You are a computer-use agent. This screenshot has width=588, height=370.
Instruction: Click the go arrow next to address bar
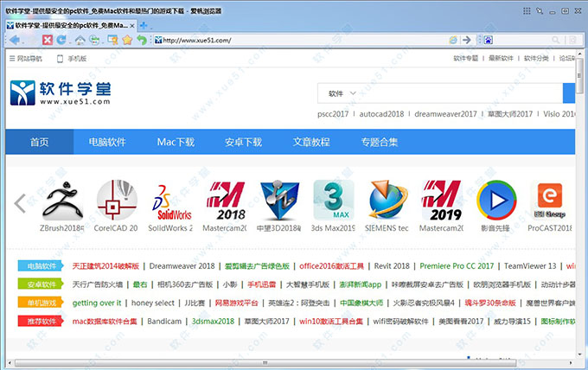pos(466,40)
